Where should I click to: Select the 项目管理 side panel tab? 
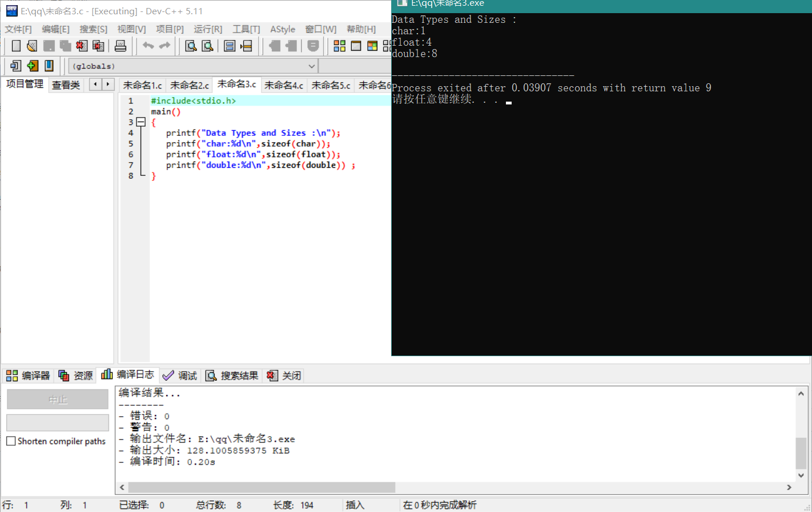click(x=25, y=84)
